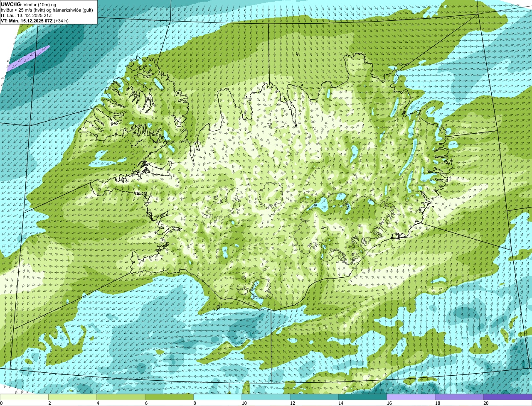
Task: Click the legend scale label '8'
Action: tap(194, 403)
